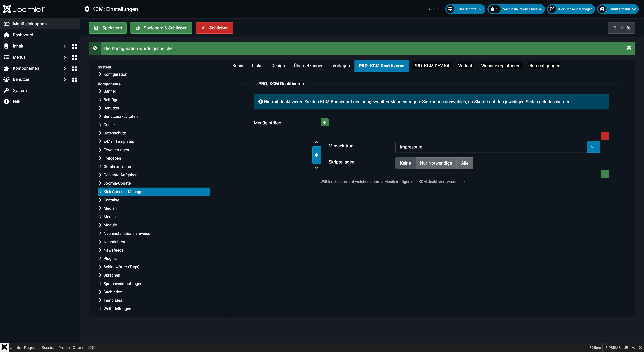Switch to the Design tab

coord(278,66)
